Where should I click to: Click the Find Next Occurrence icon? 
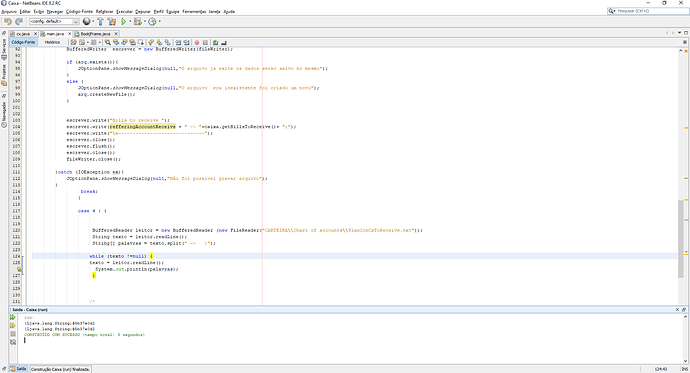point(124,42)
